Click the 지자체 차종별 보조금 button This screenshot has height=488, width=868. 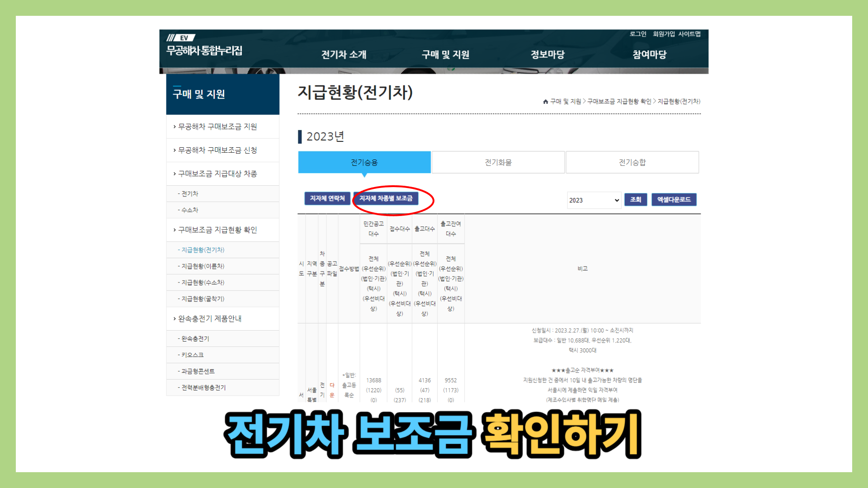pos(386,198)
